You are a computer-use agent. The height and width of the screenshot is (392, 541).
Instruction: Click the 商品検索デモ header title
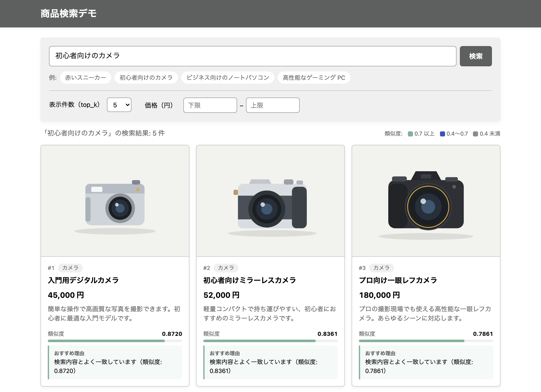click(68, 14)
